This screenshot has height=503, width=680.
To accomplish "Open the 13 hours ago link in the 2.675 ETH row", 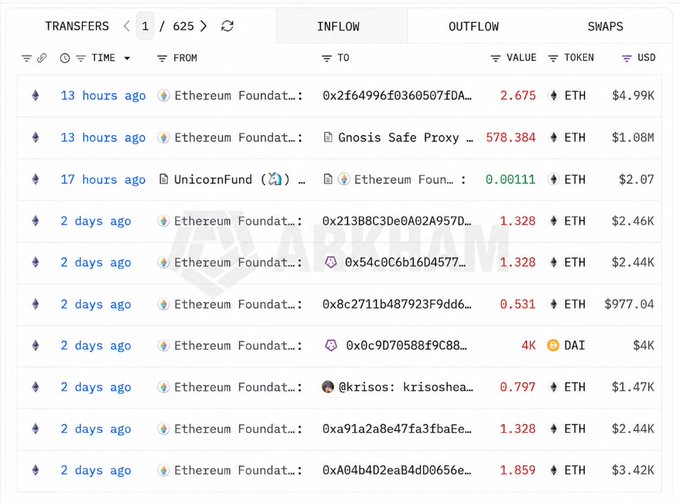I will coord(103,96).
